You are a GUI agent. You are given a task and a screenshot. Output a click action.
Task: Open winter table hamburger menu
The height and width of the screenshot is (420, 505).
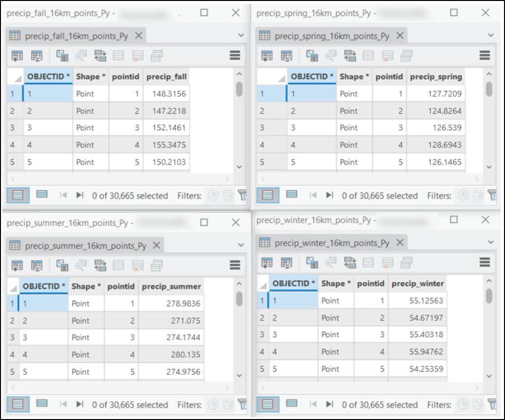[x=485, y=262]
